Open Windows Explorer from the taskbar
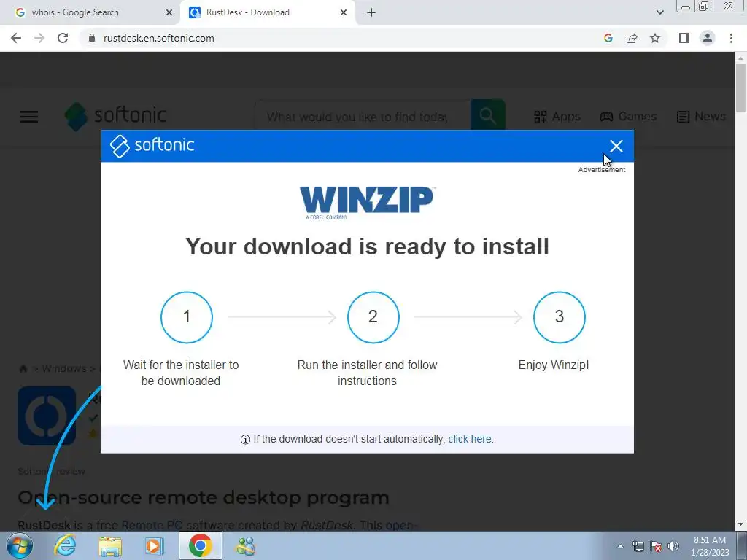 click(x=110, y=545)
